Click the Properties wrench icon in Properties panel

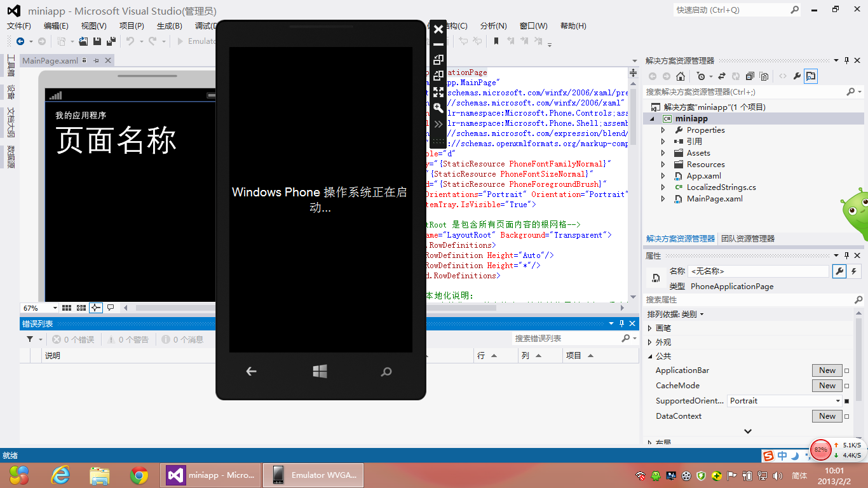(839, 271)
